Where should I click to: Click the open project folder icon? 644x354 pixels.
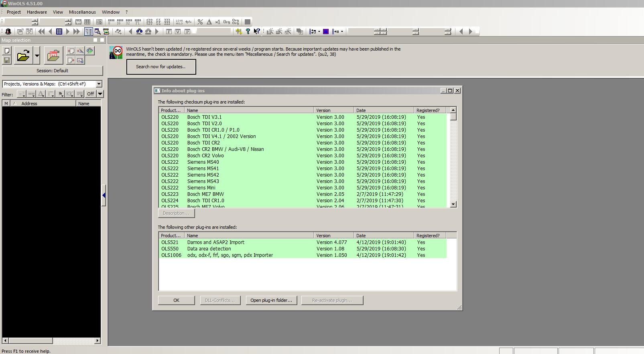click(x=23, y=56)
